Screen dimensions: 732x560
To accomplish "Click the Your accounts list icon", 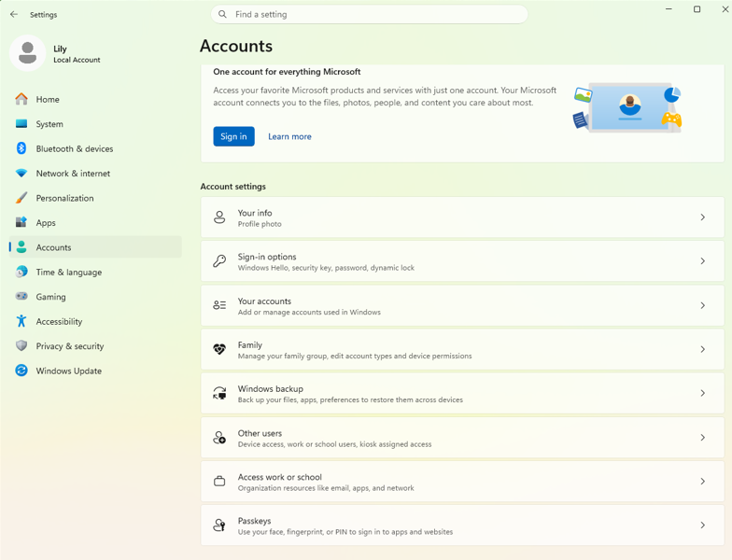I will tap(219, 305).
